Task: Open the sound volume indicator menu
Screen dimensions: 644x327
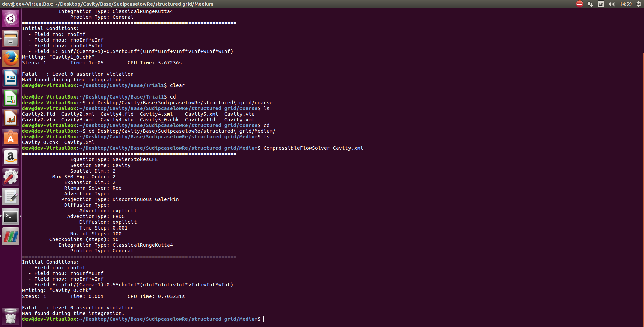Action: [611, 4]
